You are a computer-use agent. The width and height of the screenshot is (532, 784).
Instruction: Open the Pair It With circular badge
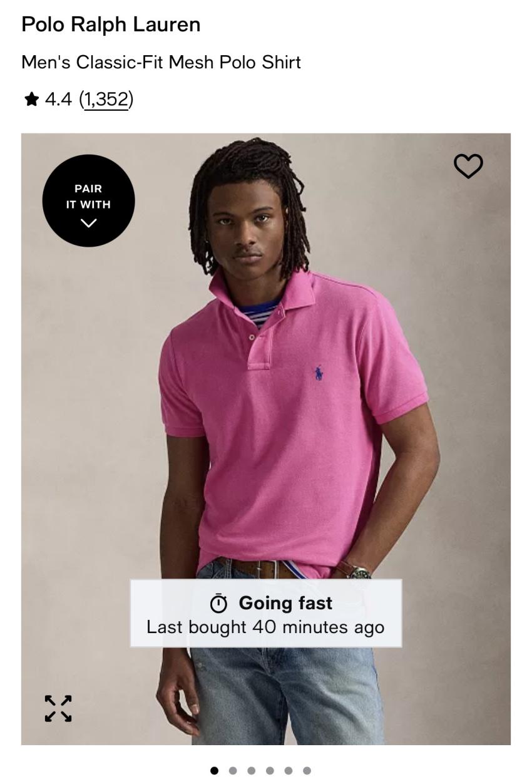(x=89, y=200)
